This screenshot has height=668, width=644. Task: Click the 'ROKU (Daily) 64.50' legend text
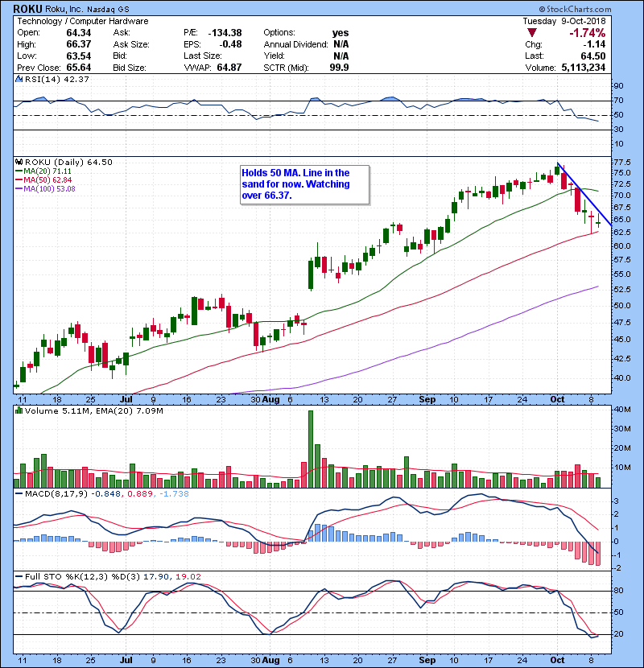[68, 162]
